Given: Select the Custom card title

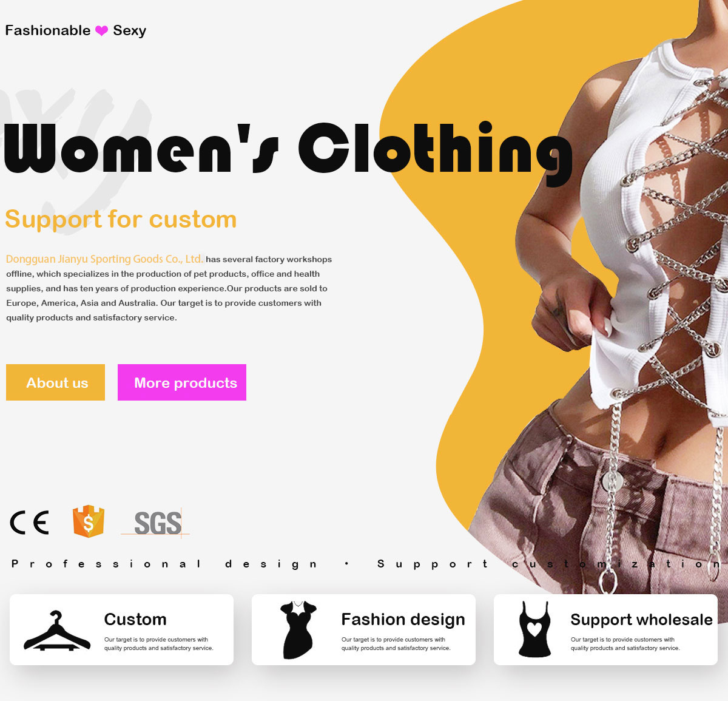Looking at the screenshot, I should [135, 619].
